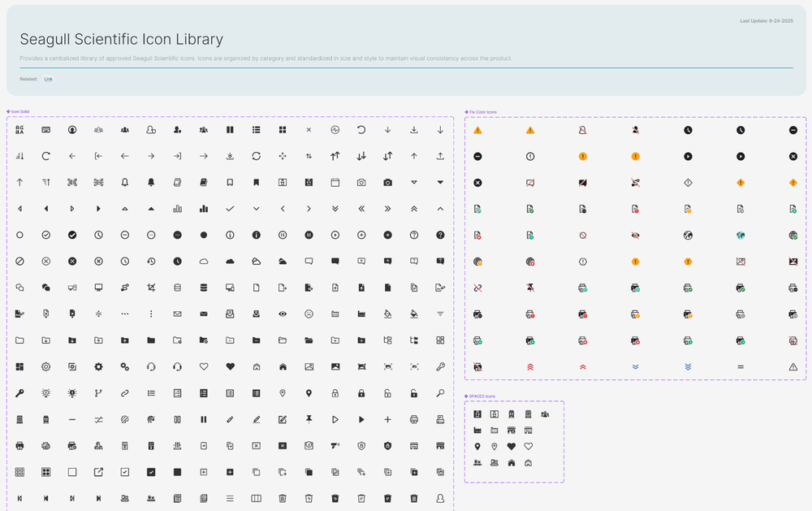Viewport: 812px width, 511px height.
Task: Click the filled bar chart icon
Action: (204, 209)
